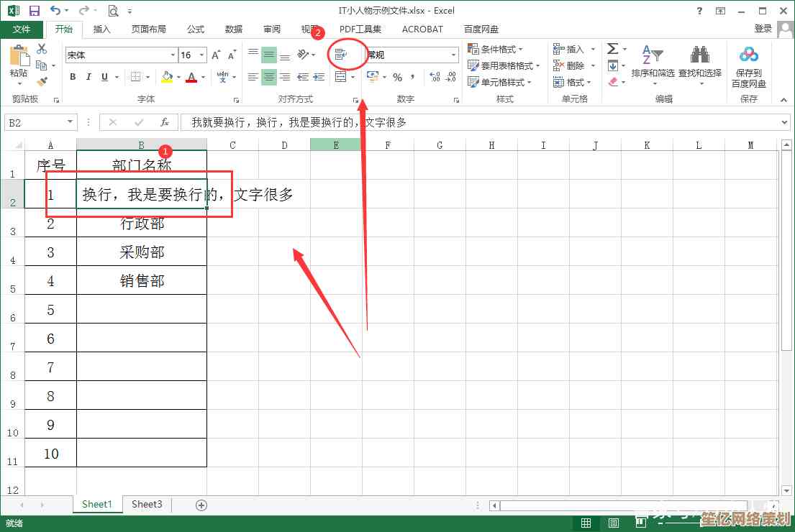795x532 pixels.
Task: Click the AutoSum sigma icon
Action: (612, 49)
